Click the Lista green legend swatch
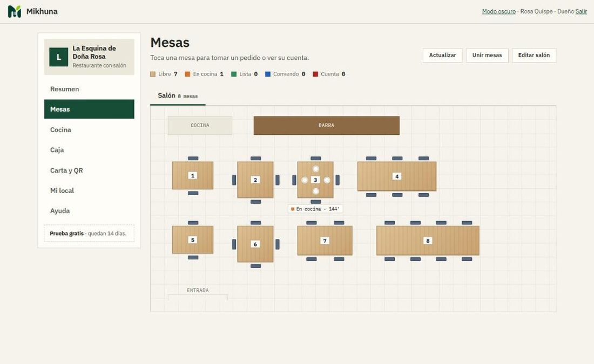 234,74
